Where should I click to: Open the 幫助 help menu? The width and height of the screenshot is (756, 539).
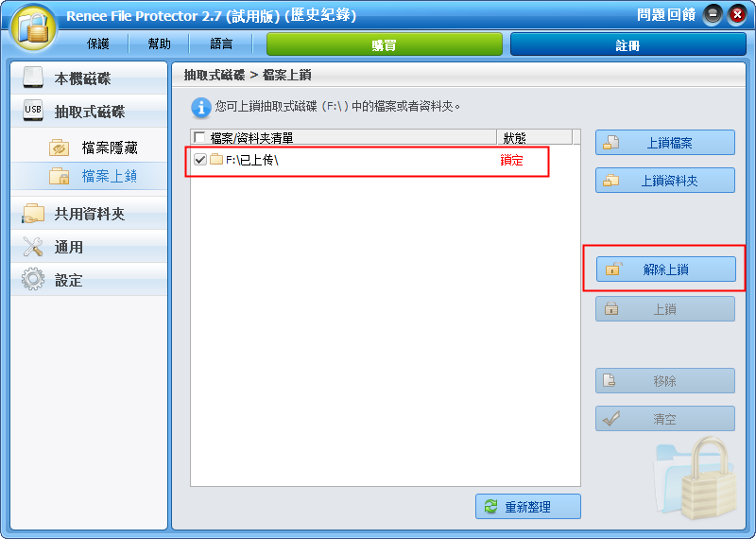point(159,43)
